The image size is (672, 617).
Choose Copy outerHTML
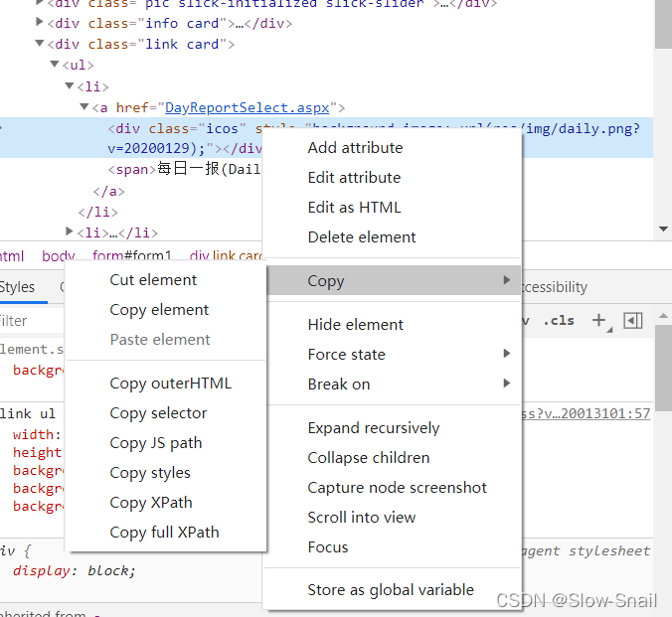(x=165, y=384)
